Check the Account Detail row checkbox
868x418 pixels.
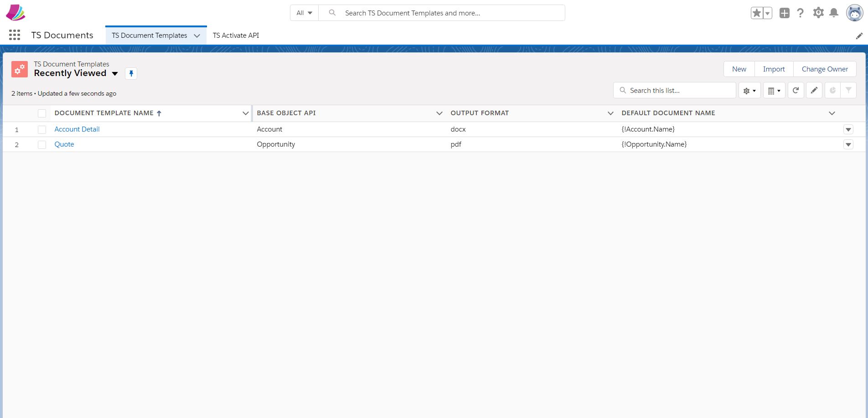pos(42,129)
